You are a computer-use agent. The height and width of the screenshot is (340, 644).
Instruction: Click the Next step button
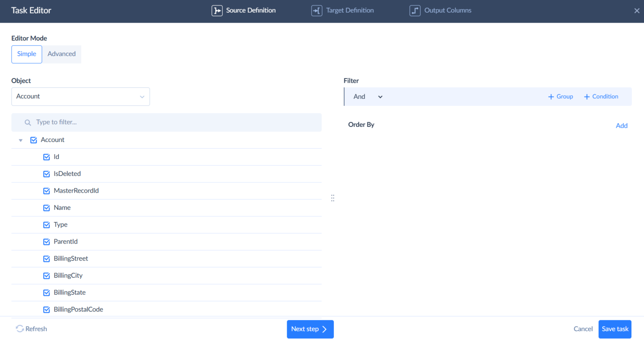click(x=310, y=329)
